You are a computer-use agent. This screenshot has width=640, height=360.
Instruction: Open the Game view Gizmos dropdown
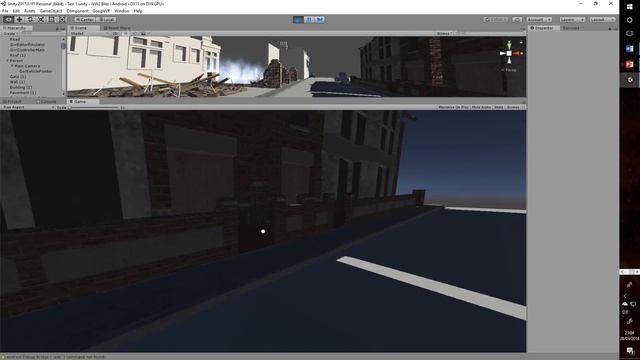515,107
